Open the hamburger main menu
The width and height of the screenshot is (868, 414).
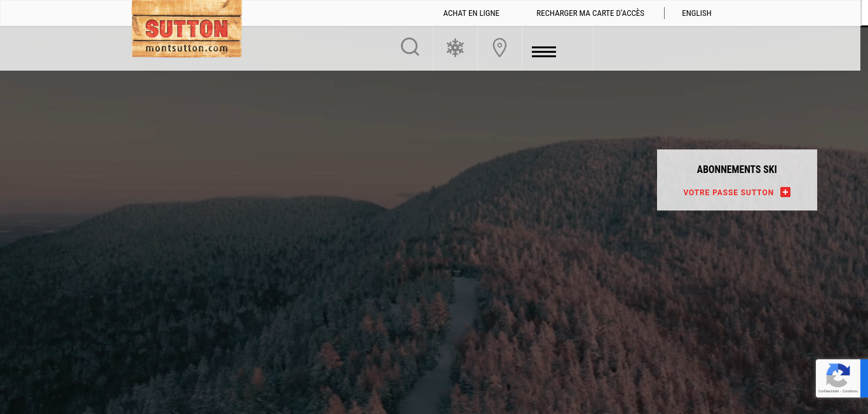[544, 52]
